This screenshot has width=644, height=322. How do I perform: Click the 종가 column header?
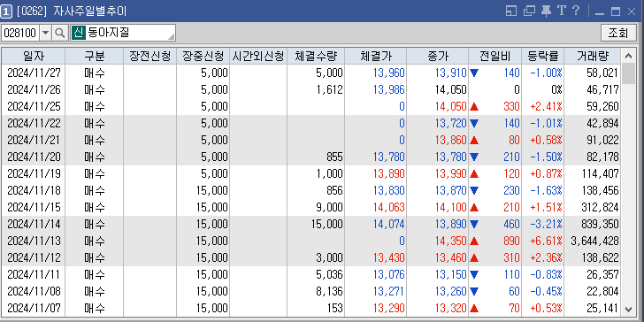coord(437,56)
